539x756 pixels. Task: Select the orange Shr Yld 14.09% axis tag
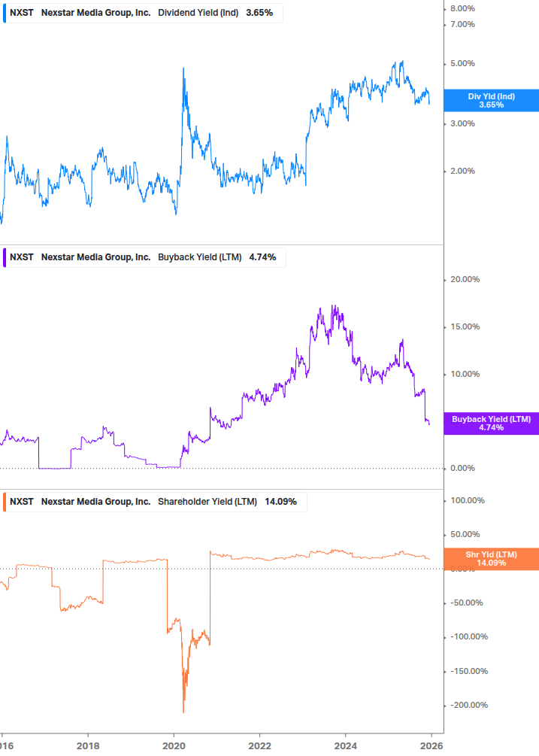click(492, 559)
